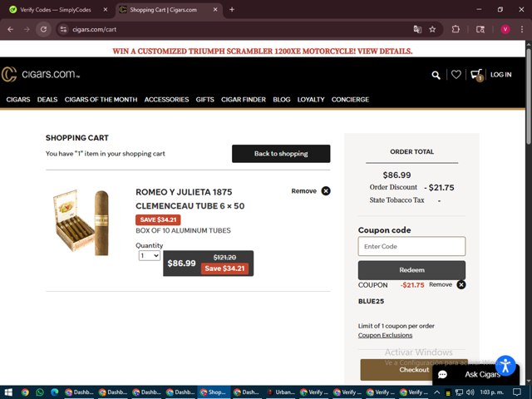Open the Chrome three-dot menu

[522, 30]
